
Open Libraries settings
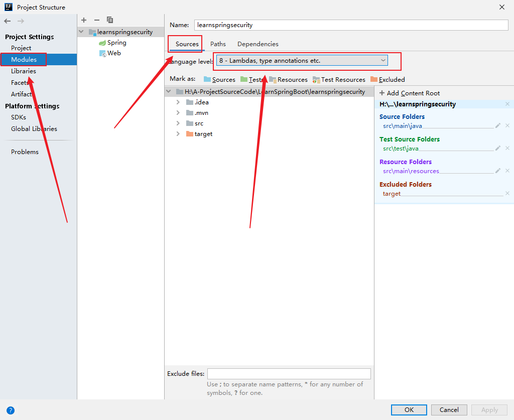tap(24, 71)
